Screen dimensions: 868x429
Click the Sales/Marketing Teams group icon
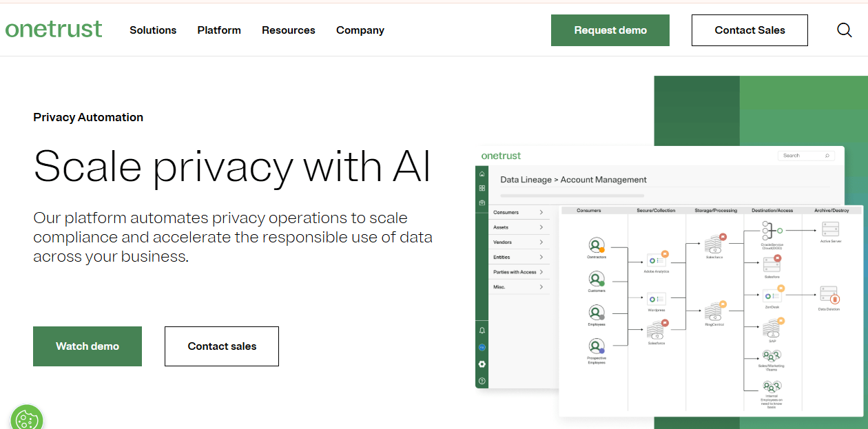(772, 357)
